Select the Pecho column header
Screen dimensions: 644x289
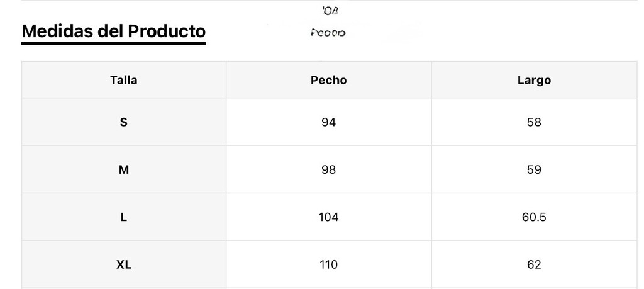pos(328,80)
